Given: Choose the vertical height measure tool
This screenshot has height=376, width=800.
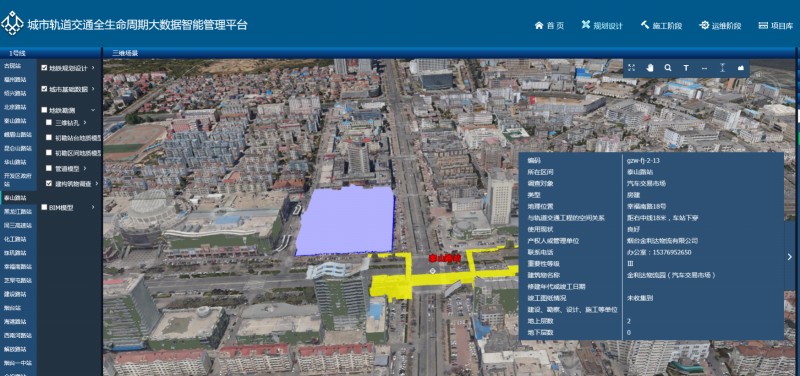Looking at the screenshot, I should [x=722, y=68].
